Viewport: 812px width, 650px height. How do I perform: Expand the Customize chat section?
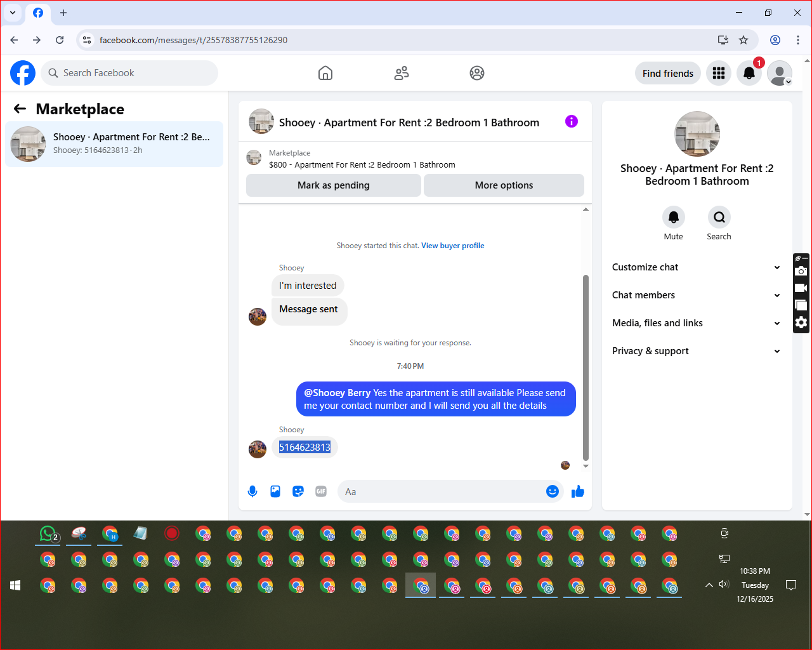pos(697,267)
